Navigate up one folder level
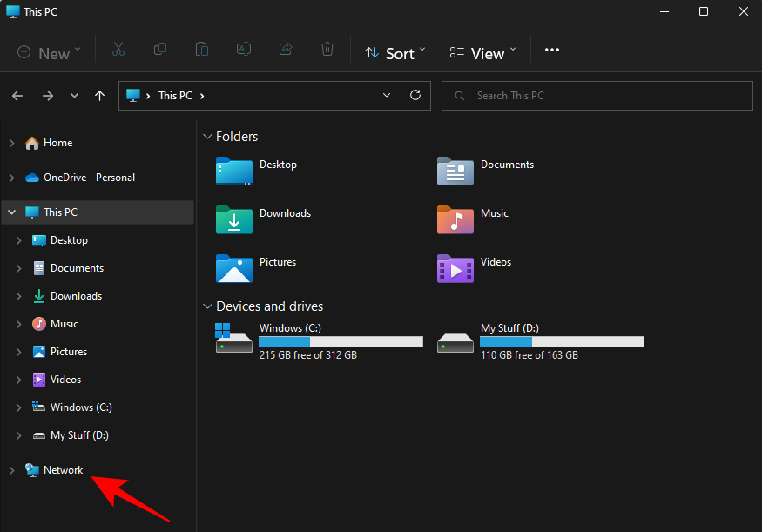Screen dimensions: 762x532 (x=99, y=96)
